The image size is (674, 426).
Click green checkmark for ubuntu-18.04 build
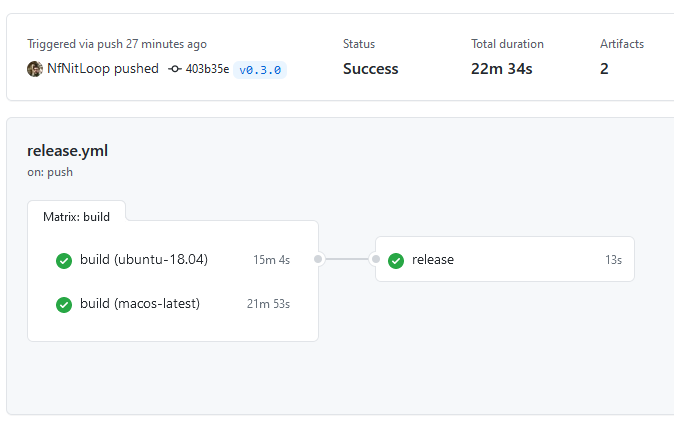[64, 261]
